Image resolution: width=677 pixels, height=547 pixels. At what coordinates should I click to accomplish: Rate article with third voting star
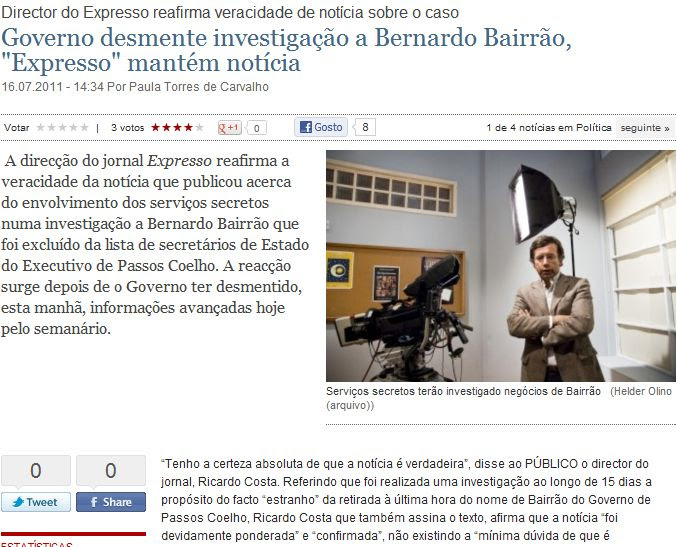click(x=63, y=128)
